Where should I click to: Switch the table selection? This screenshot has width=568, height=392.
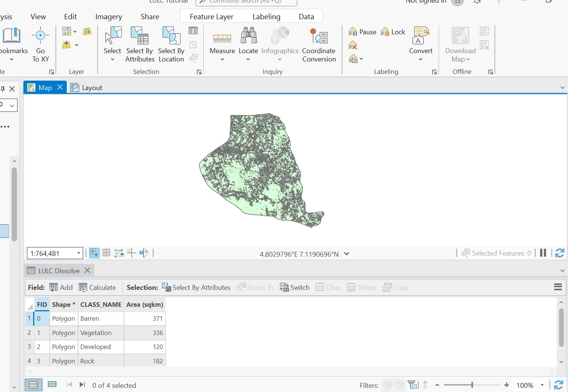tap(295, 287)
